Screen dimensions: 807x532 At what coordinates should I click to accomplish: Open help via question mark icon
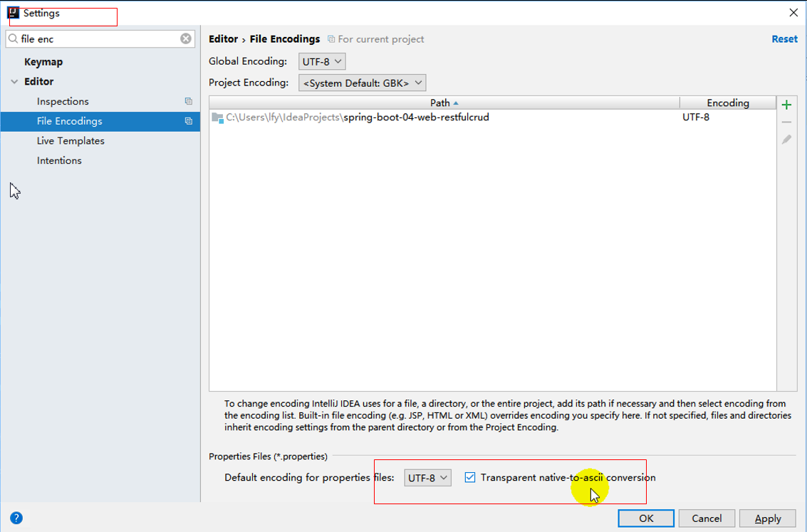(16, 518)
